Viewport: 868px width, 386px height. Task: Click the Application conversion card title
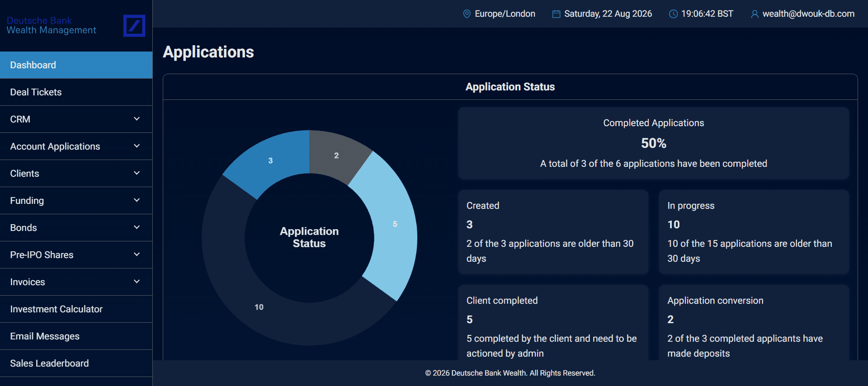pos(716,301)
